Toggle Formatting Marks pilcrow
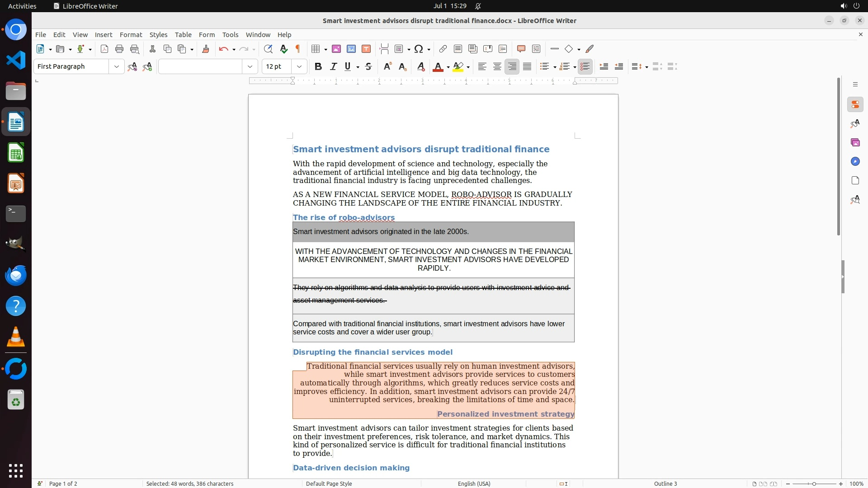 point(298,49)
